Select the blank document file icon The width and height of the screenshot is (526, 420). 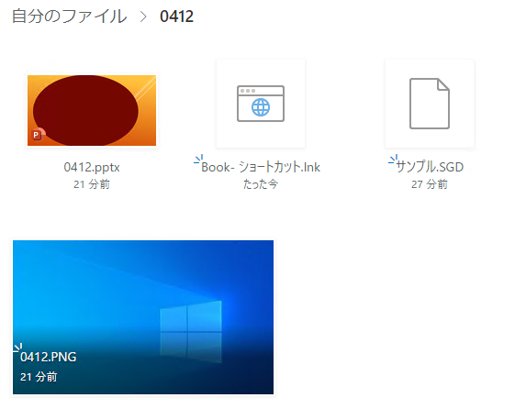430,104
